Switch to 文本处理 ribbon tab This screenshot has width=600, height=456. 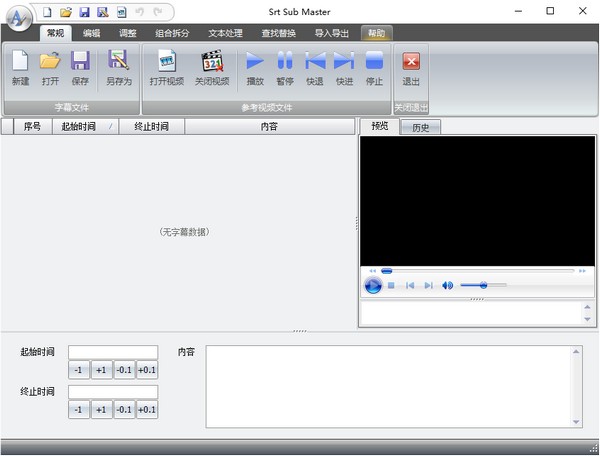coord(225,33)
